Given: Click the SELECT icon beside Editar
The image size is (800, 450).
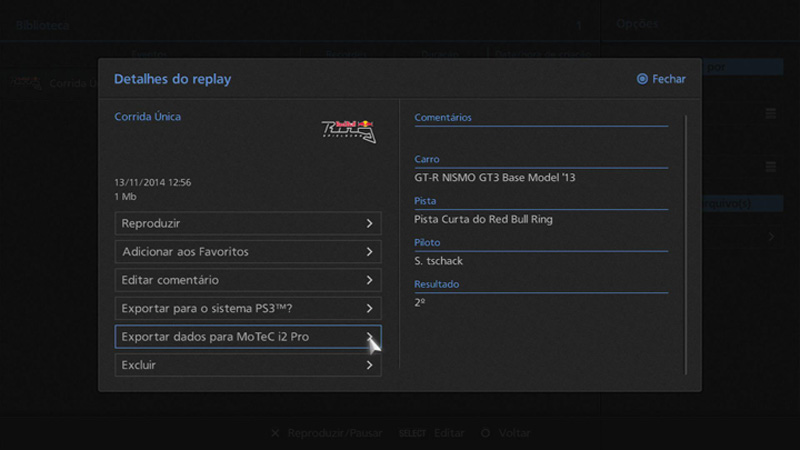Looking at the screenshot, I should click(x=412, y=433).
